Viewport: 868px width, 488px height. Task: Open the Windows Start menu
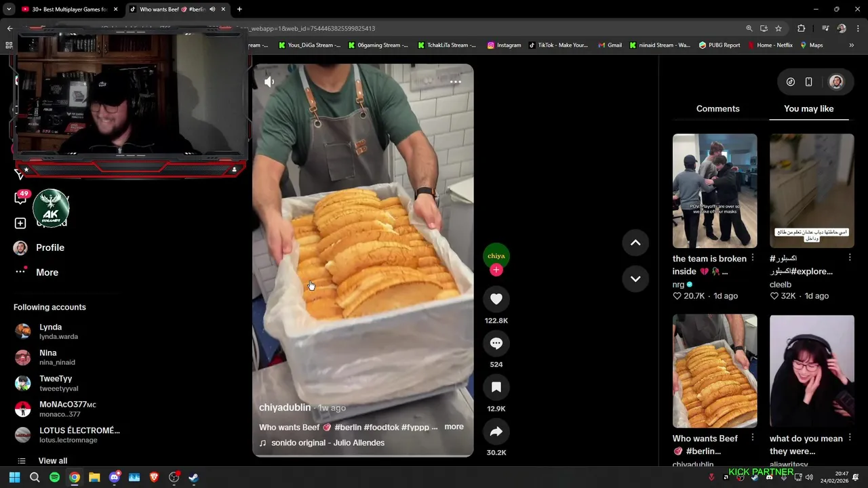15,477
